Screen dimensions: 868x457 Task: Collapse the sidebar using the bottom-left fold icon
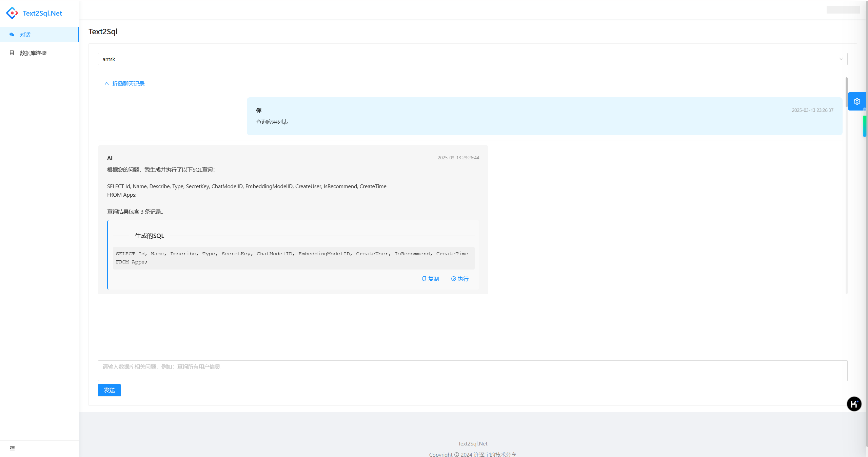tap(12, 448)
